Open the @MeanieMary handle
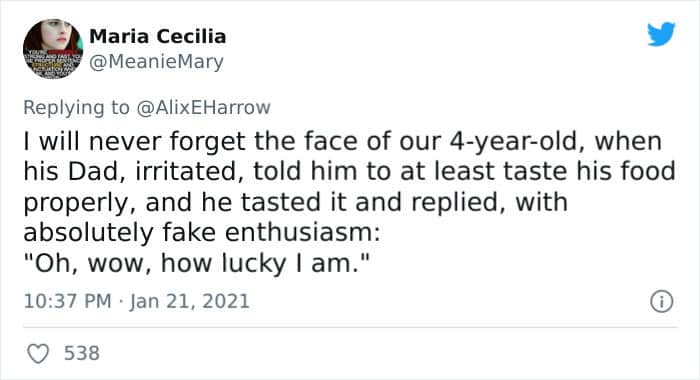 tap(156, 62)
